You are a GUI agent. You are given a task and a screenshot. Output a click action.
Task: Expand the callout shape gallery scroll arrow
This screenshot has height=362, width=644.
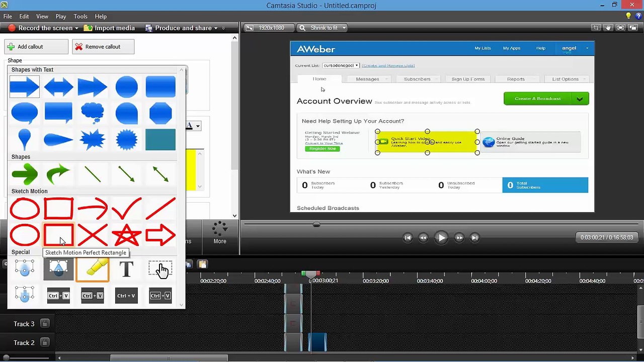tap(182, 304)
